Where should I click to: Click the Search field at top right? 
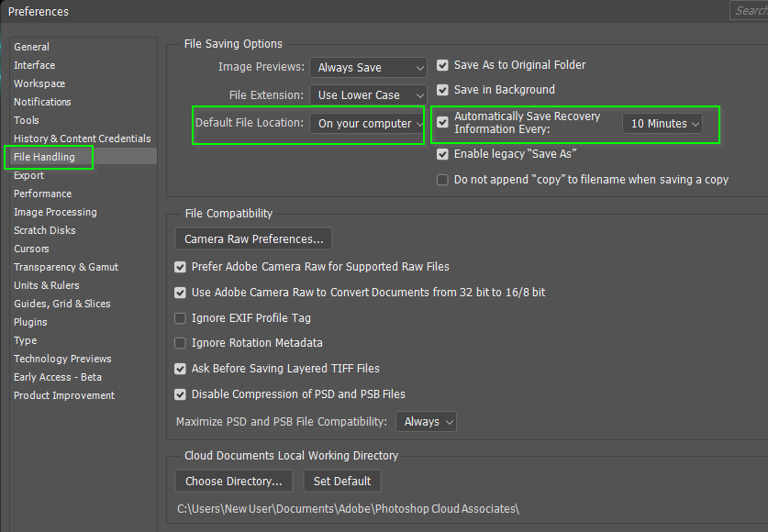point(750,11)
